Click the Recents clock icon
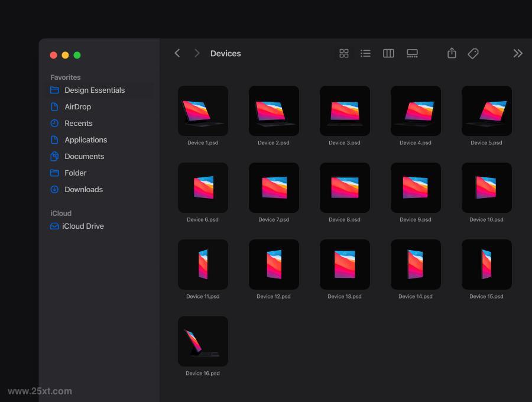This screenshot has width=532, height=402. [x=54, y=123]
